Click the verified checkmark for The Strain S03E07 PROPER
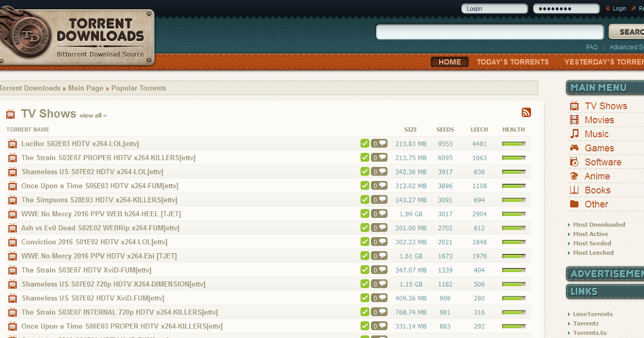 click(365, 157)
